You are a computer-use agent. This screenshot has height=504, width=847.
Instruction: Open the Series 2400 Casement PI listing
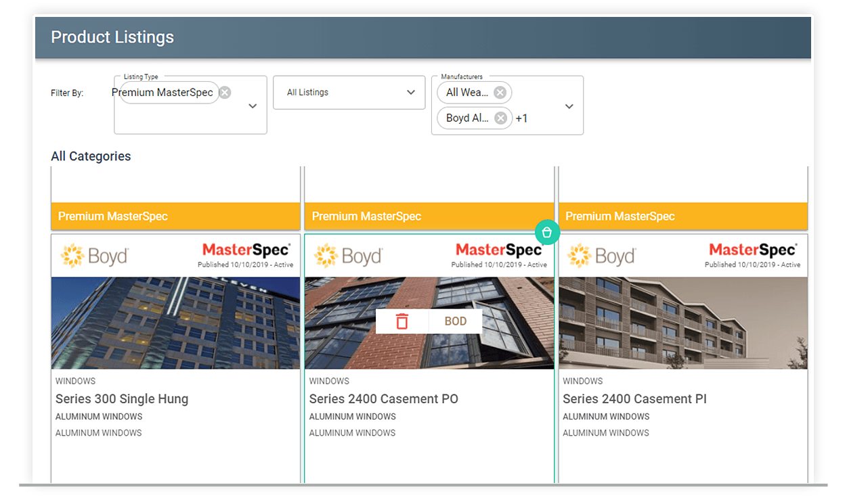coord(634,399)
